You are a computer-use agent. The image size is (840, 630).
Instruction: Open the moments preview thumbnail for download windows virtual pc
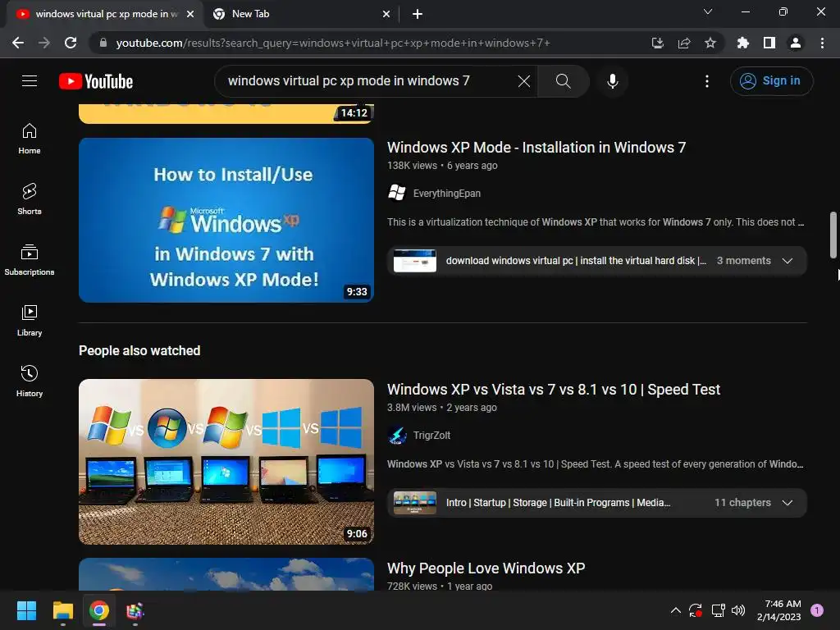point(414,261)
